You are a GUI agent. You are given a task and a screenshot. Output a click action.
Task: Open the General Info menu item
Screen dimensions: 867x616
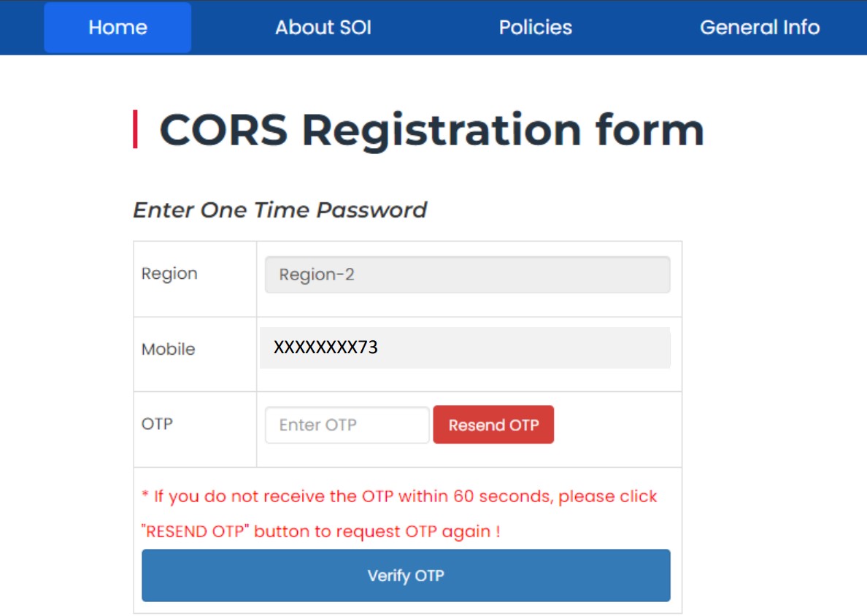click(x=760, y=27)
